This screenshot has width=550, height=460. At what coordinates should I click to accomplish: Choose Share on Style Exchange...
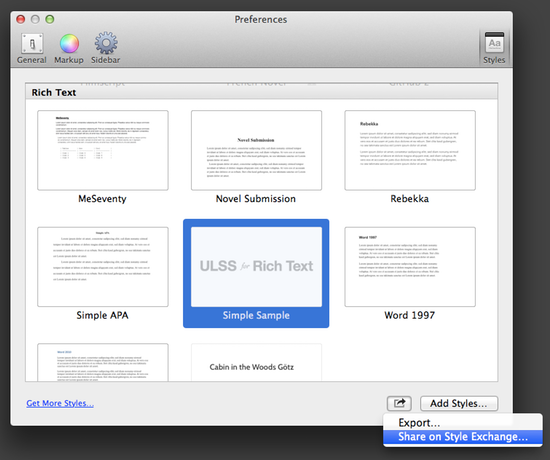tap(463, 437)
